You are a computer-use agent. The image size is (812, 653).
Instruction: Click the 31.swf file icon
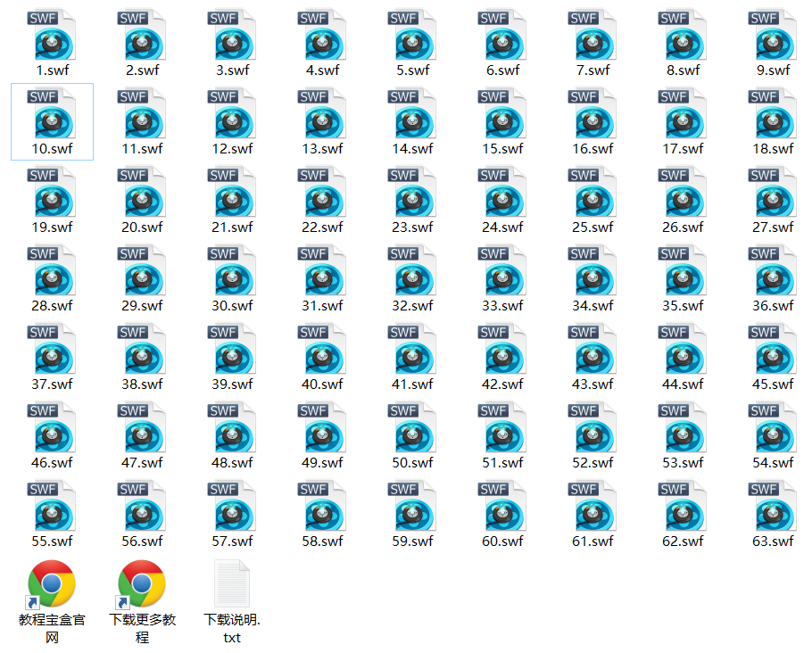click(x=322, y=269)
